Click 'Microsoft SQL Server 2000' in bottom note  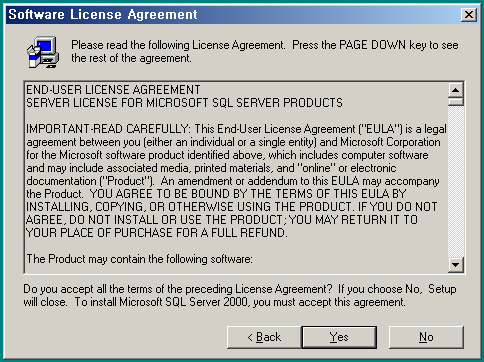pos(184,302)
